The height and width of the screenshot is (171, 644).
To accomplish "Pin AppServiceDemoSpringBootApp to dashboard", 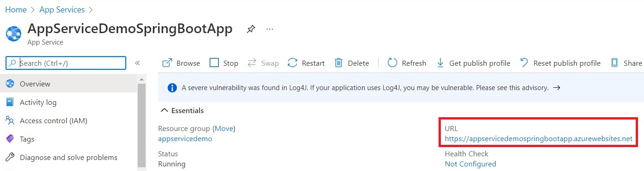I will [x=251, y=29].
